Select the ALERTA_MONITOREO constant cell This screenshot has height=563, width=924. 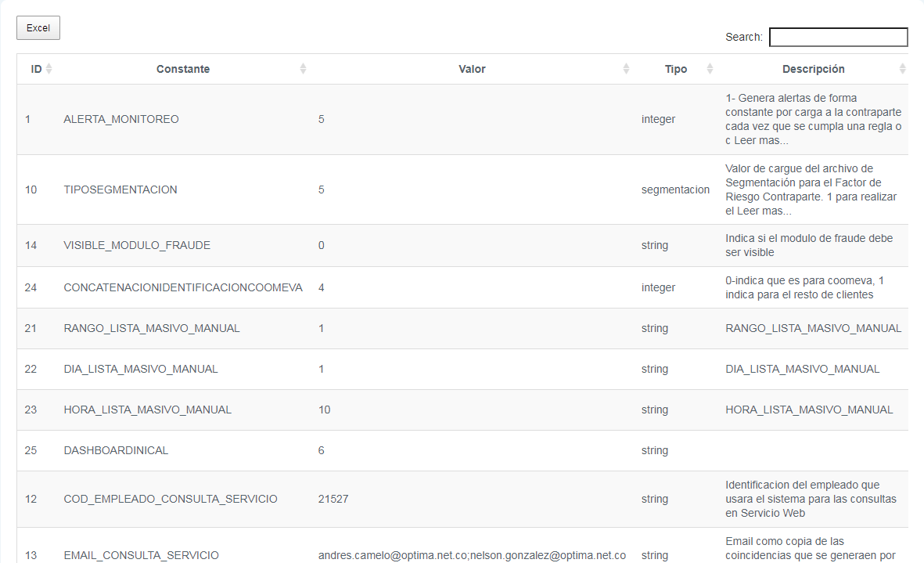[121, 120]
